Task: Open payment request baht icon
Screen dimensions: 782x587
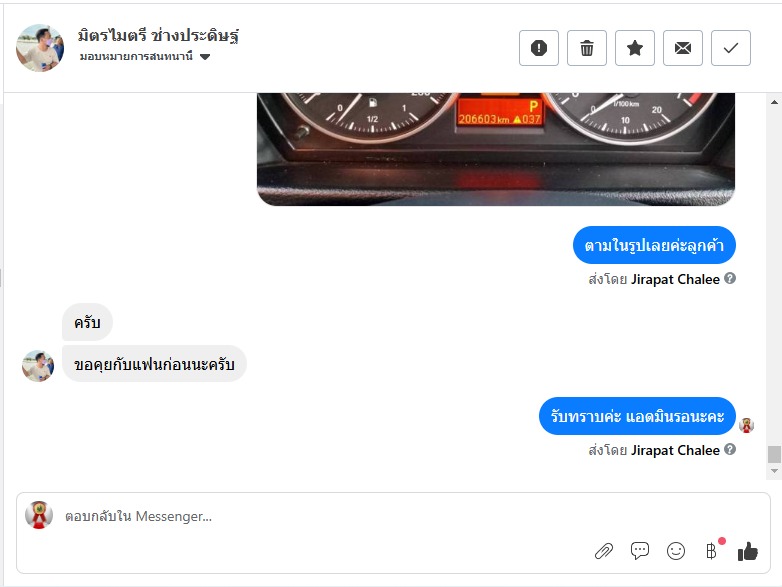Action: tap(712, 551)
